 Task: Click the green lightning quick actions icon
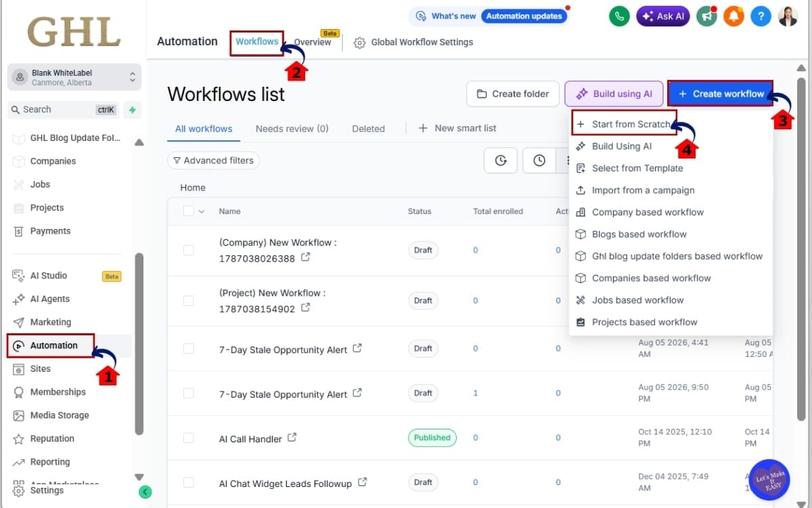click(133, 110)
